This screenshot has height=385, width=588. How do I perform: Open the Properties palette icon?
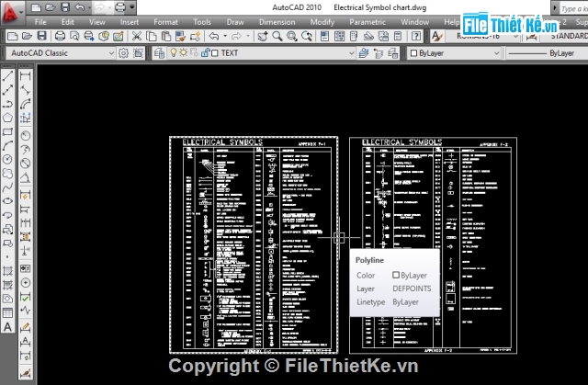pyautogui.click(x=324, y=36)
